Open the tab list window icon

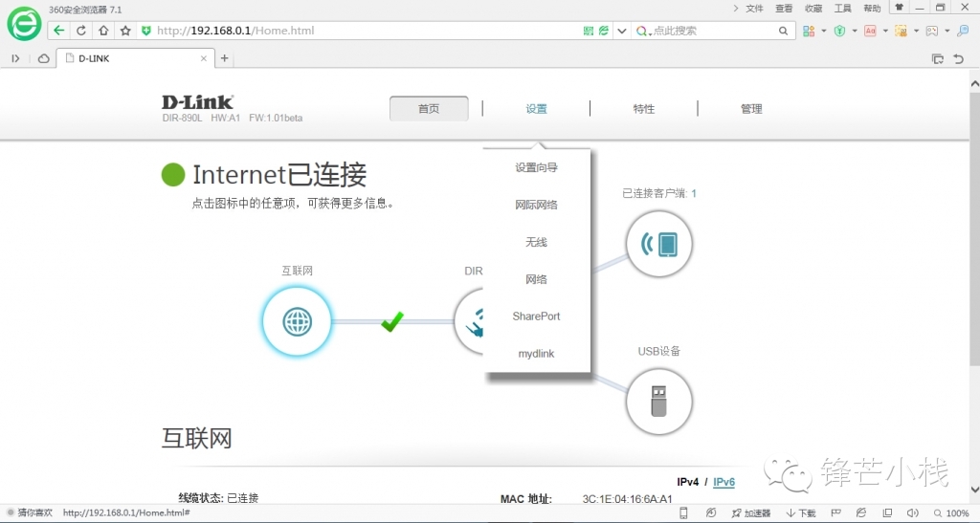(938, 58)
